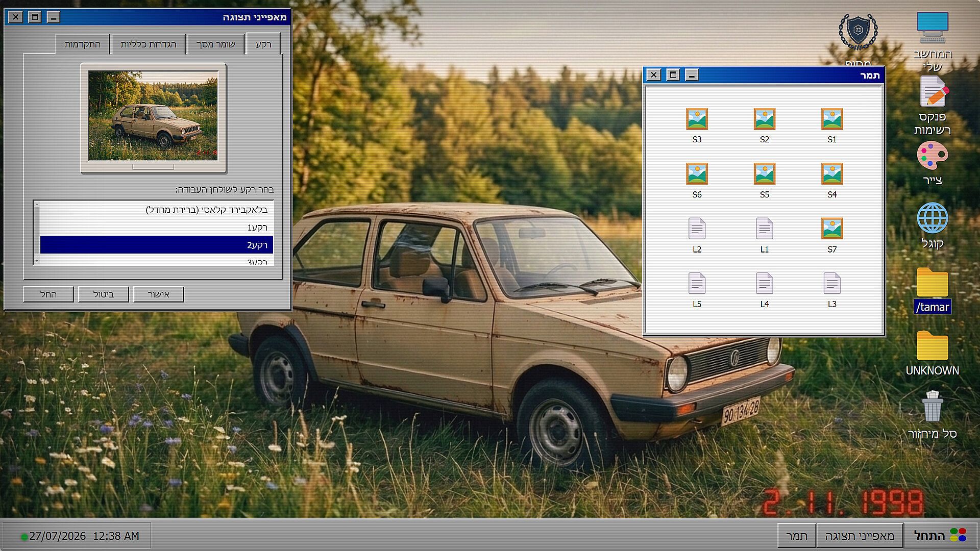The image size is (980, 551).
Task: Select the highlighted רקע2 list entry
Action: coord(157,245)
